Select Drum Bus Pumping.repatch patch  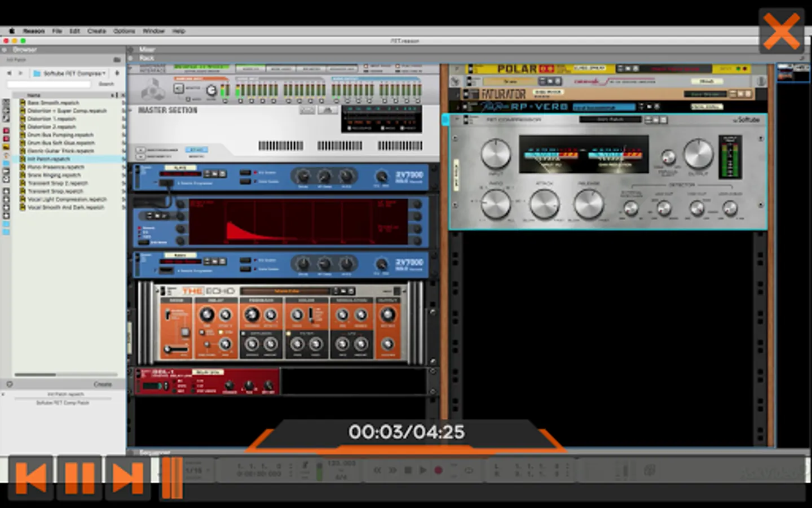coord(60,135)
